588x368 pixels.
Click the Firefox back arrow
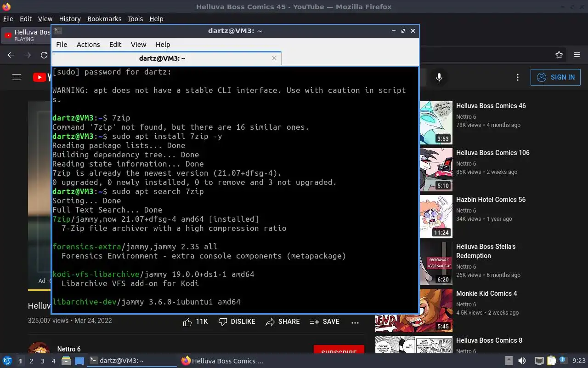tap(11, 55)
